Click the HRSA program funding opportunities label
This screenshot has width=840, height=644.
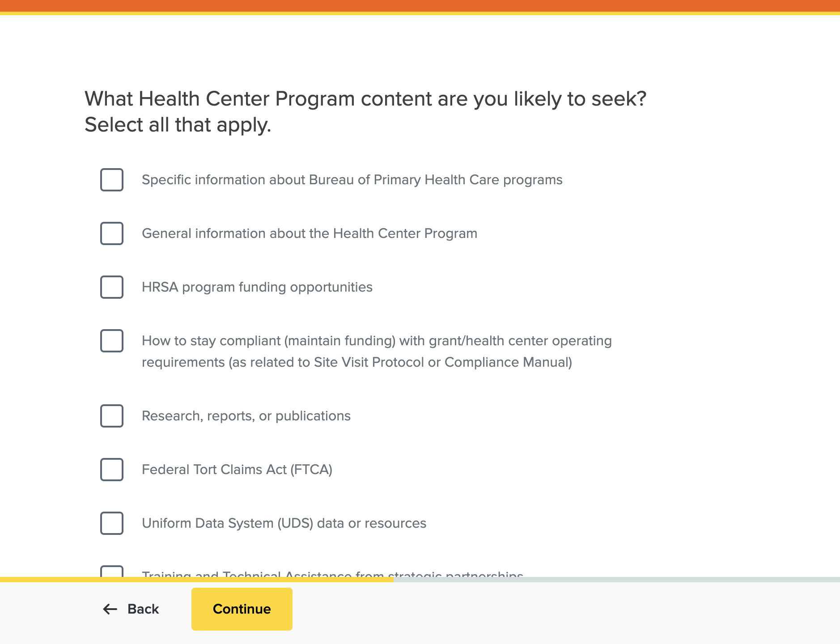(257, 287)
